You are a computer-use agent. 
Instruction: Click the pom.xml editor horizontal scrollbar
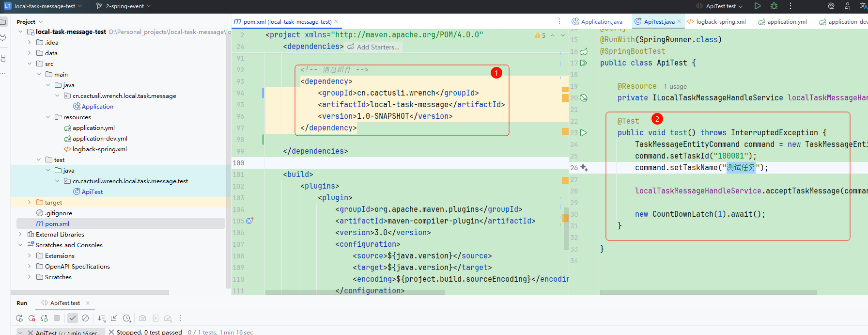click(355, 292)
